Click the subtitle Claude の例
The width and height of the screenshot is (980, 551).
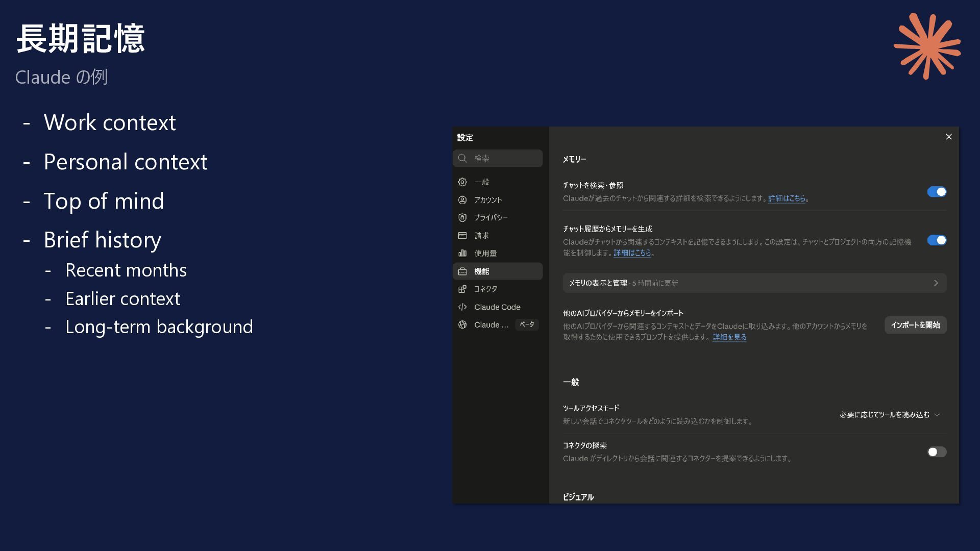(61, 77)
